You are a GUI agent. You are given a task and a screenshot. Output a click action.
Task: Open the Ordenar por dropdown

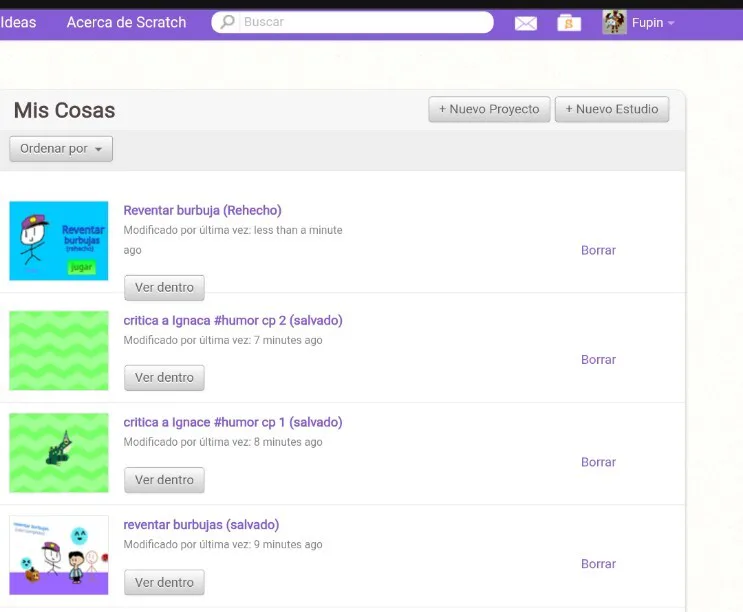61,149
